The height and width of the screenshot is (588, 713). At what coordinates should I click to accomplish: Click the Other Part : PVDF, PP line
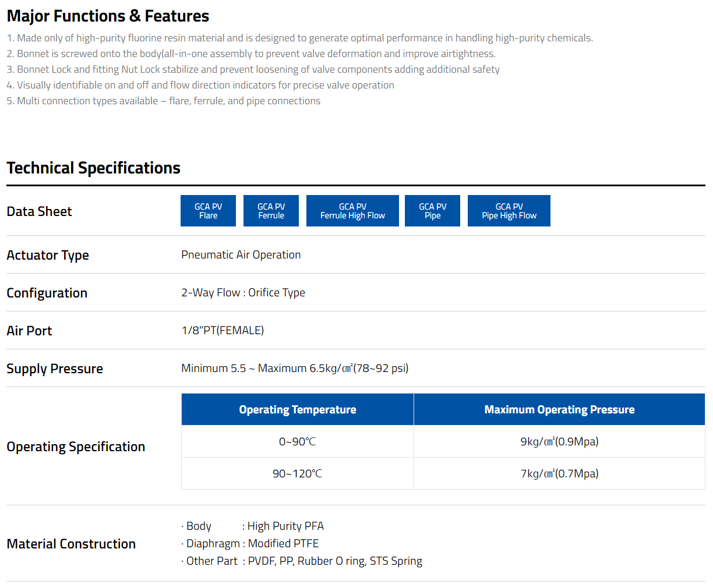pyautogui.click(x=302, y=561)
